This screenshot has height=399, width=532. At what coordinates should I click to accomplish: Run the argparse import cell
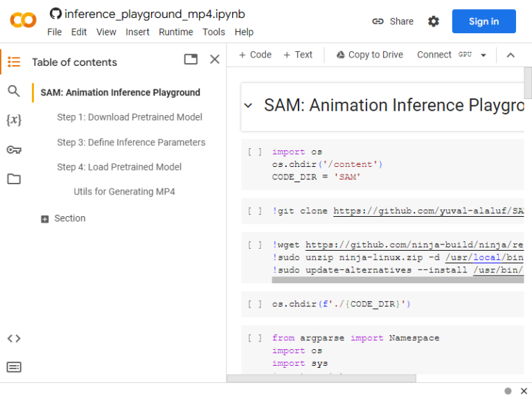coord(255,338)
